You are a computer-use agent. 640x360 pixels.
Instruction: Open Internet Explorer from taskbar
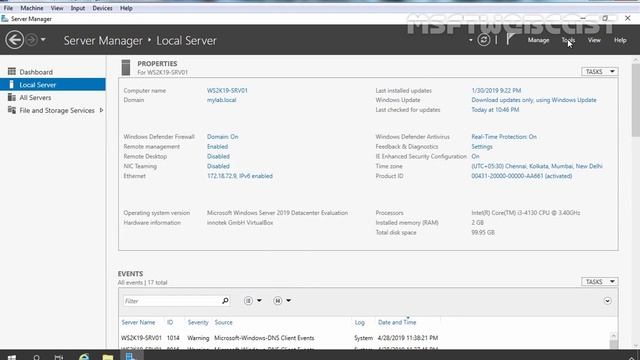(84, 356)
